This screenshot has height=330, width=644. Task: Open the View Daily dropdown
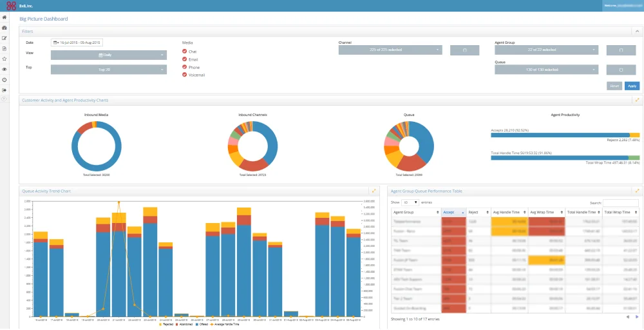[x=109, y=55]
